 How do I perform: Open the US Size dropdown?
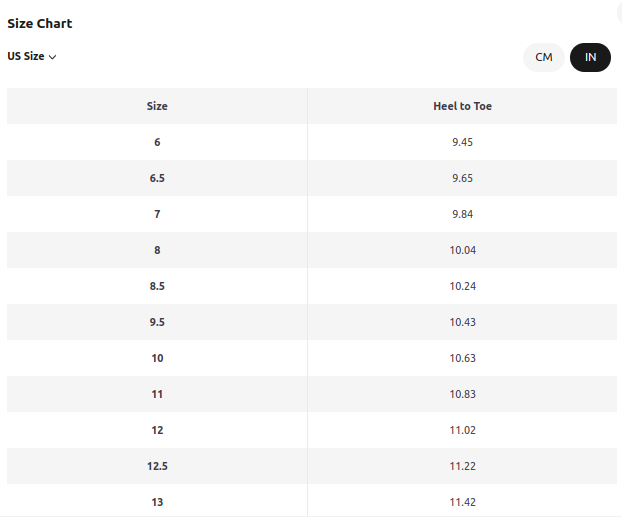(x=32, y=56)
